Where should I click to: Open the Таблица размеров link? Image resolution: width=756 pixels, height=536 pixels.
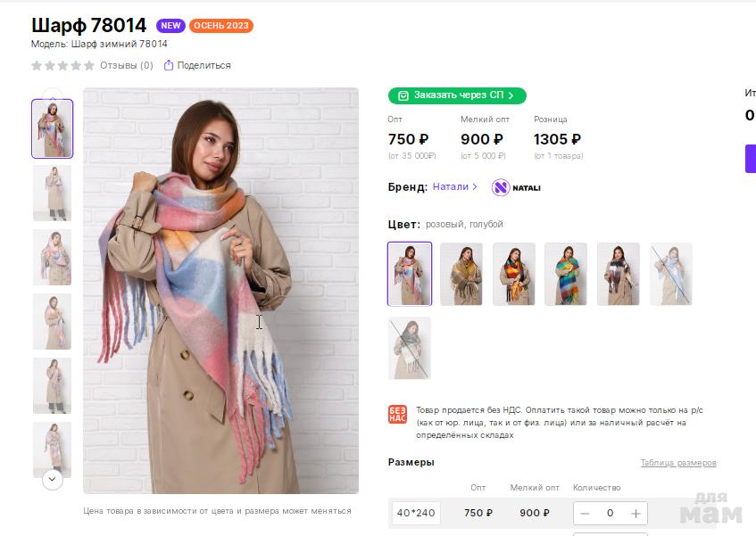point(677,463)
